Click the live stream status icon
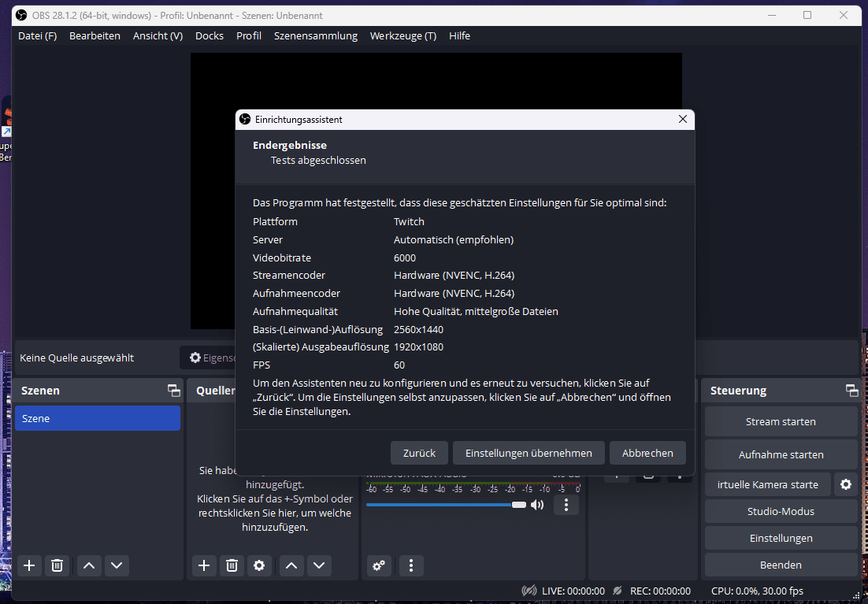This screenshot has width=868, height=604. point(529,591)
